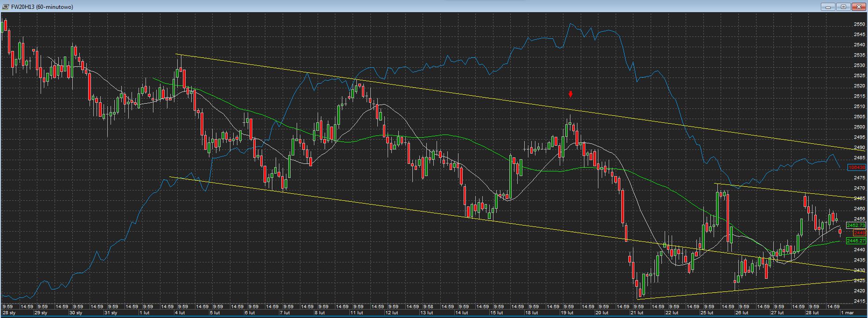Select the 5 lut date label
Image resolution: width=868 pixels, height=318 pixels.
coord(215,313)
